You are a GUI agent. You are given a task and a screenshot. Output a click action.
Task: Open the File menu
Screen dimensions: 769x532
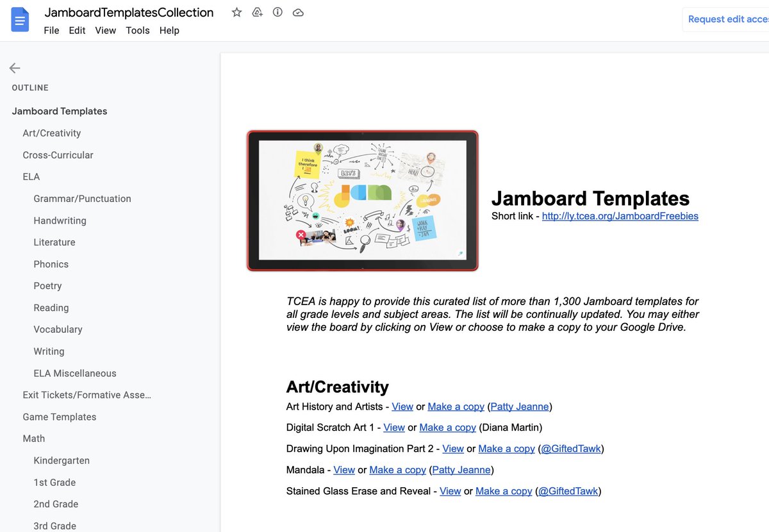click(x=51, y=30)
